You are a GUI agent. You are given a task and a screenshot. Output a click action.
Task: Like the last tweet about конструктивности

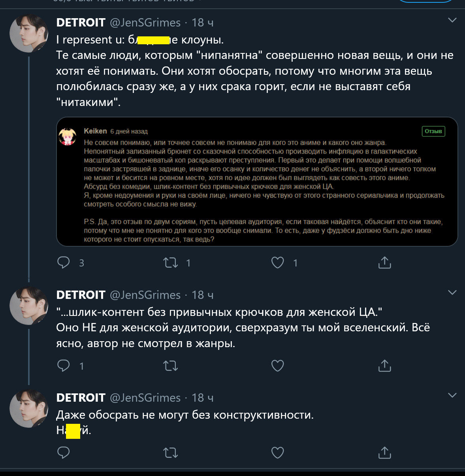278,452
